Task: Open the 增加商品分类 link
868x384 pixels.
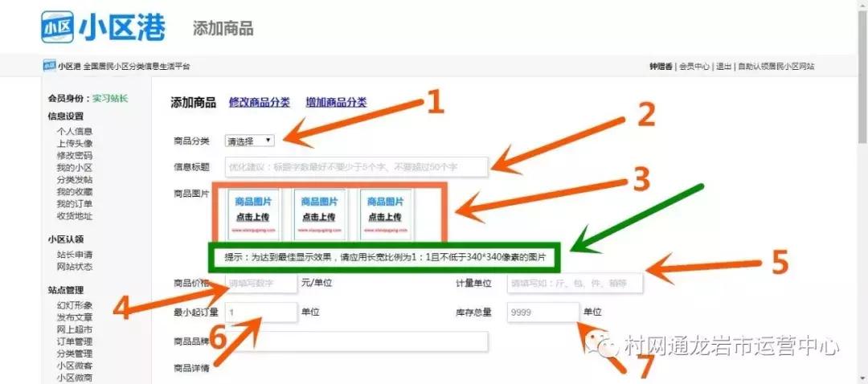Action: tap(336, 102)
